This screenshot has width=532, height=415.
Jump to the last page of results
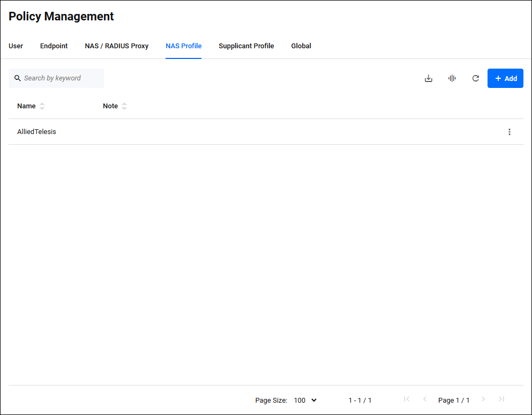501,399
